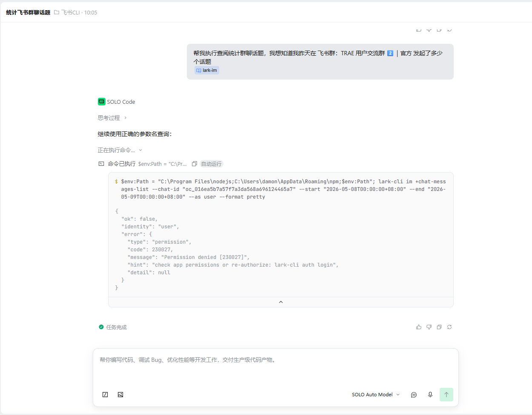Open the SOLO Auto Model dropdown

(376, 395)
